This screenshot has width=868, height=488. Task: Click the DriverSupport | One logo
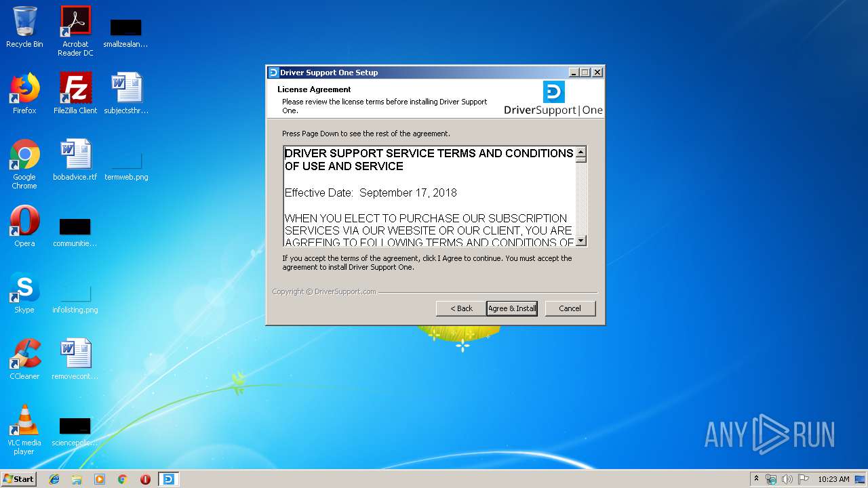point(553,99)
